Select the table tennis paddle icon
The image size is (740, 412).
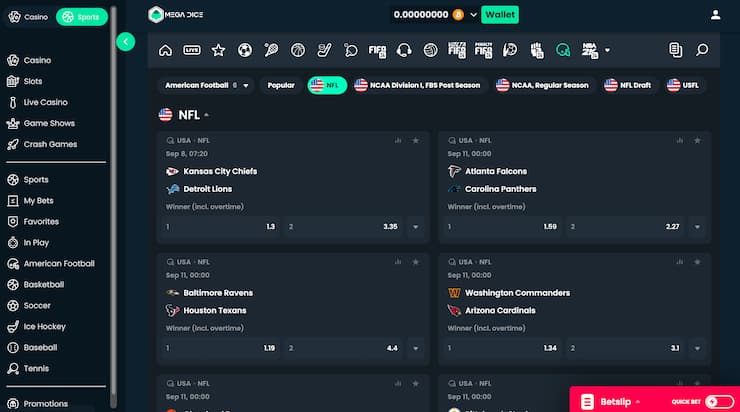[350, 50]
